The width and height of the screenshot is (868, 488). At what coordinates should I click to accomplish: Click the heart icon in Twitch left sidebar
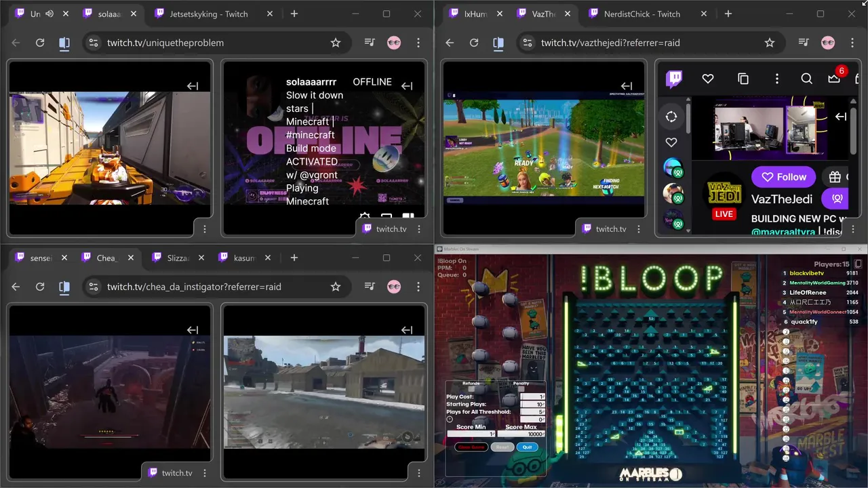[671, 142]
